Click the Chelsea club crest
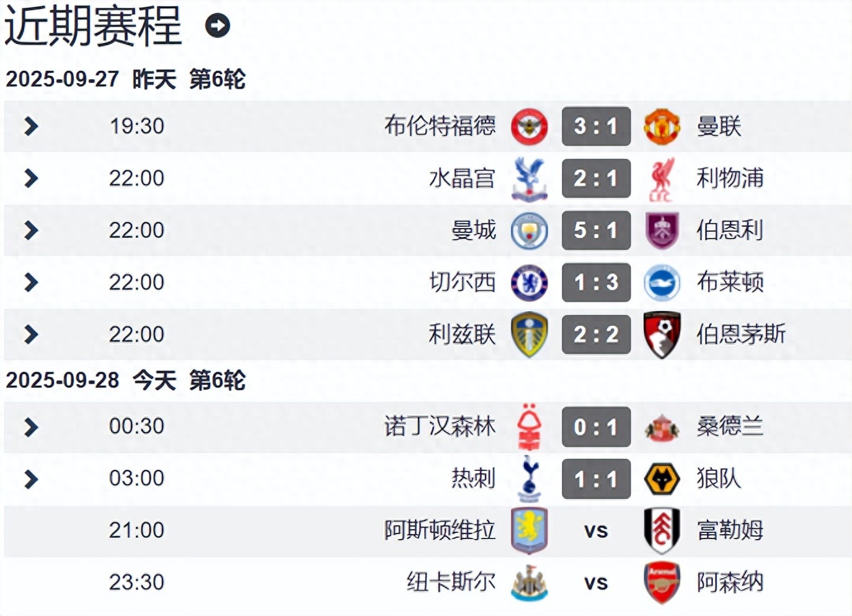This screenshot has height=616, width=852. click(529, 283)
